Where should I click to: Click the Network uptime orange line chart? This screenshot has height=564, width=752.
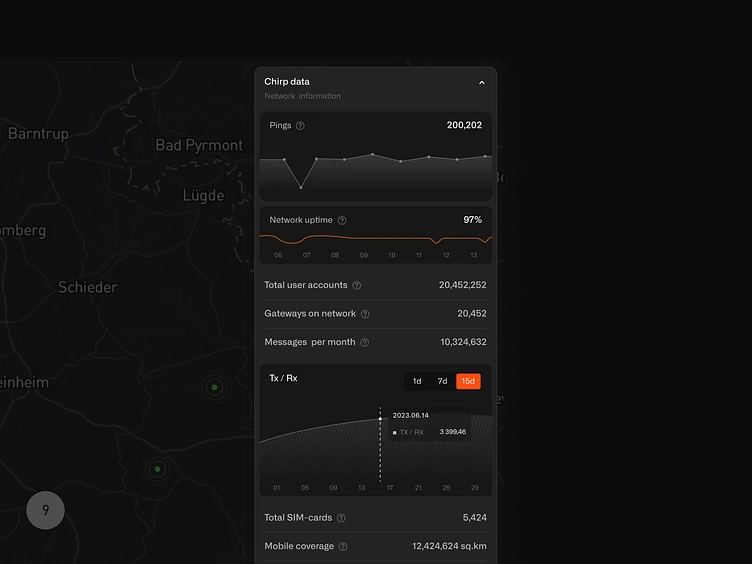pyautogui.click(x=375, y=238)
